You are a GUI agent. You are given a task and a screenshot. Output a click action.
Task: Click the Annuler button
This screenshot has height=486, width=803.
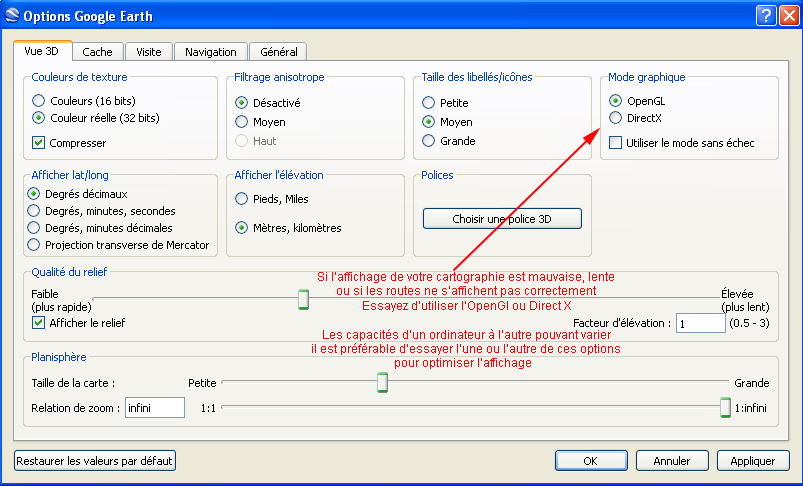(672, 460)
